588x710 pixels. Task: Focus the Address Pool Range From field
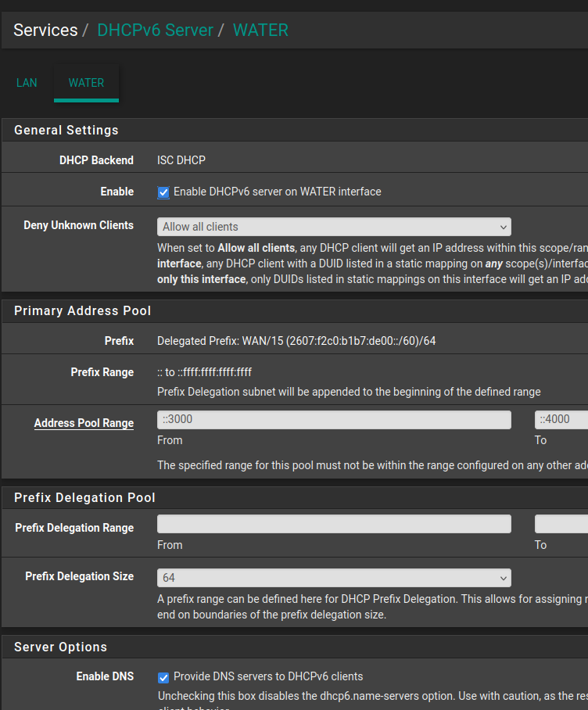coord(334,420)
